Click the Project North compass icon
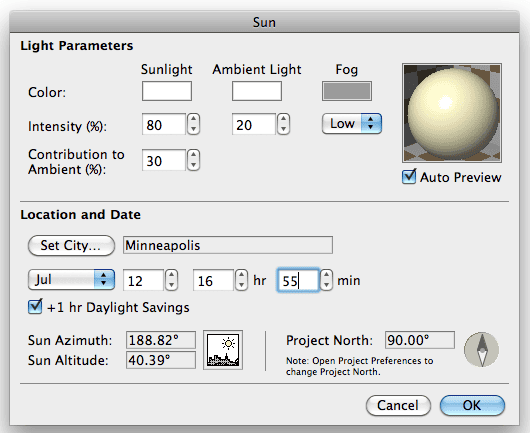 click(481, 350)
